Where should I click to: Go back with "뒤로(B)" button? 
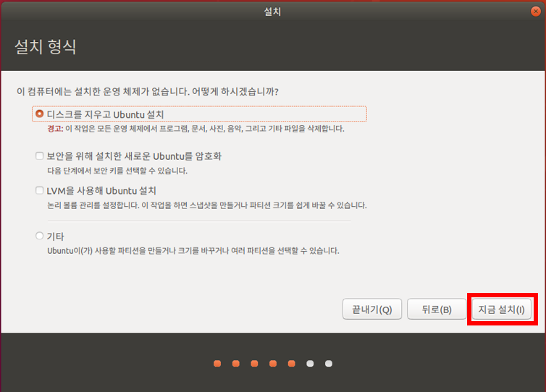[x=437, y=310]
